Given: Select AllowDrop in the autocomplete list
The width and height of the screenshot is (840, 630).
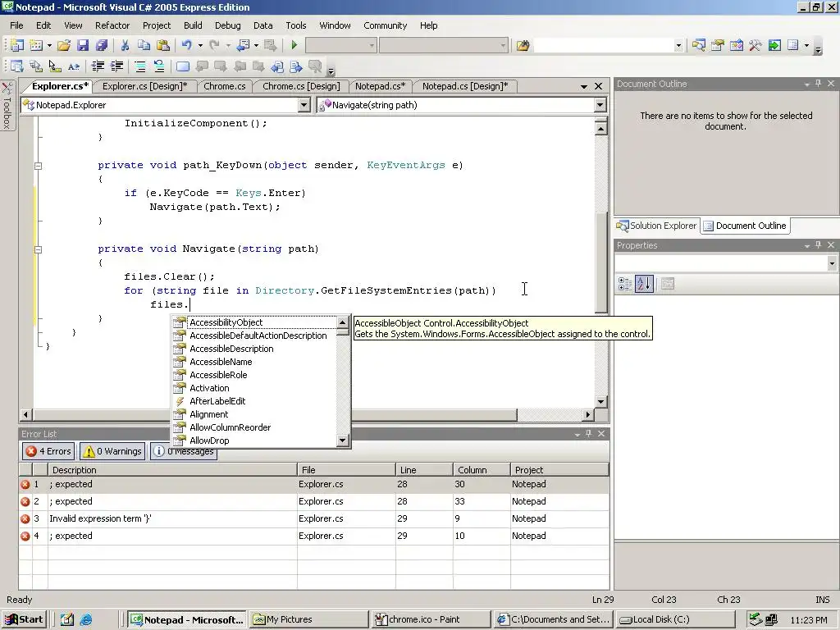Looking at the screenshot, I should point(209,441).
